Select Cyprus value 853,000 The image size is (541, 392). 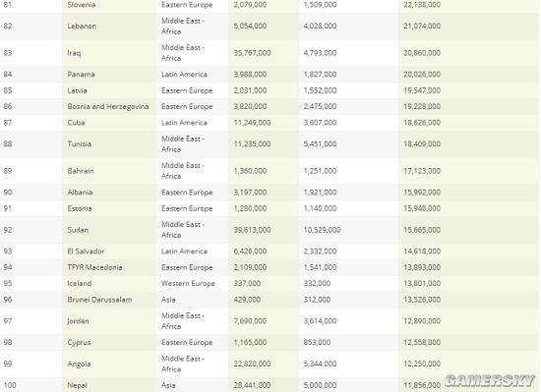pyautogui.click(x=317, y=343)
